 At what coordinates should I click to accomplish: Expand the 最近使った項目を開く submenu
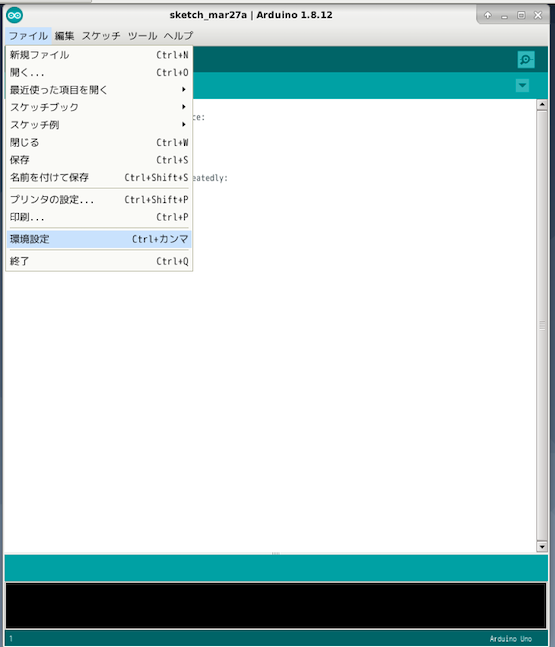coord(99,90)
